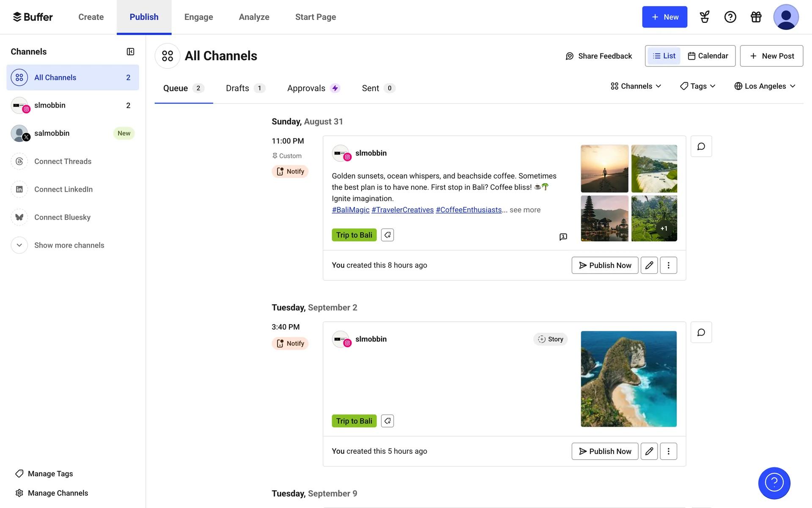Go to the Analyze menu
Screen dimensions: 812x508
coord(254,17)
